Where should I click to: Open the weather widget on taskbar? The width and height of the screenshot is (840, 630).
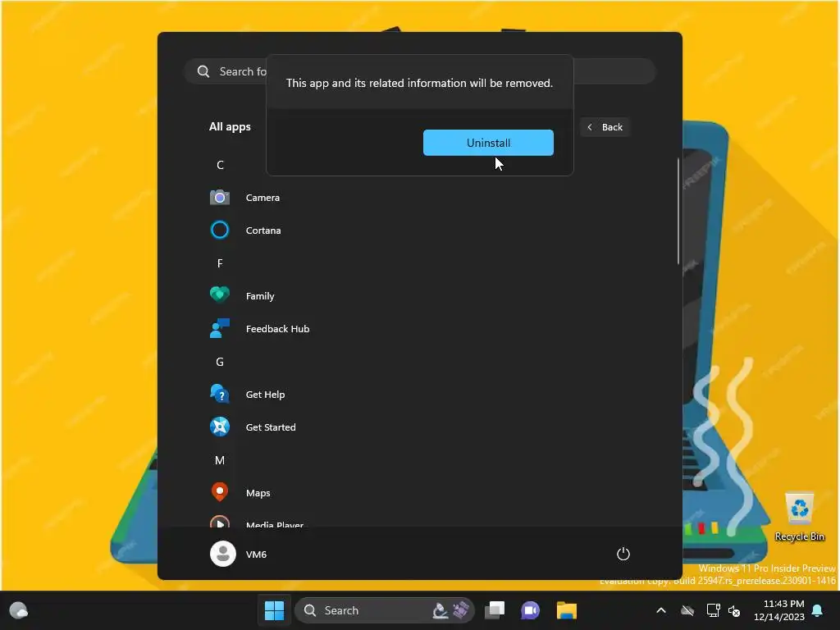[x=19, y=610]
